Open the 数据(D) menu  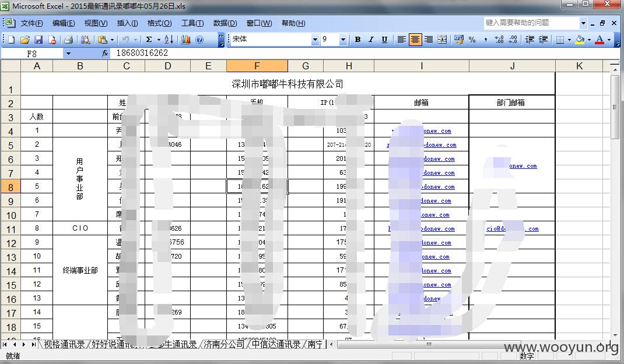pyautogui.click(x=225, y=23)
